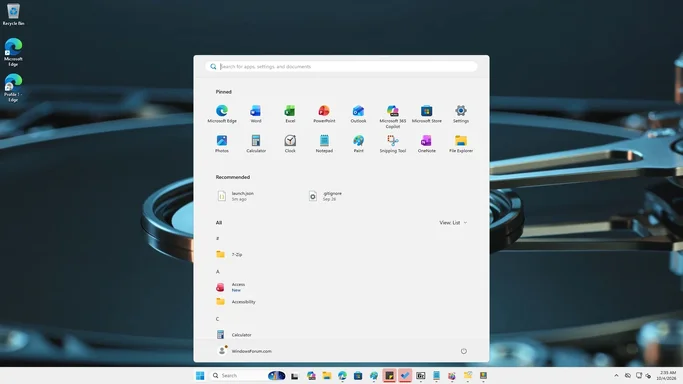
Task: Open the pinned Excel app
Action: click(x=290, y=114)
